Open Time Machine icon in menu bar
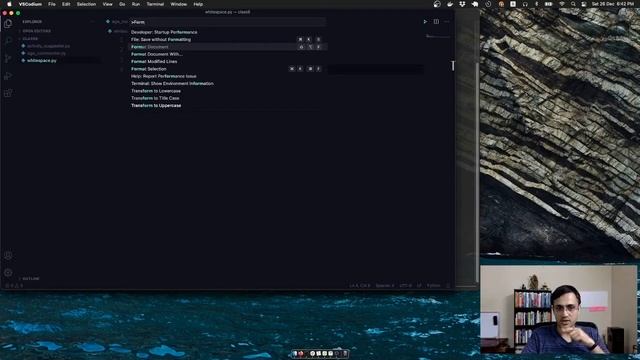The height and width of the screenshot is (360, 640). (488, 4)
